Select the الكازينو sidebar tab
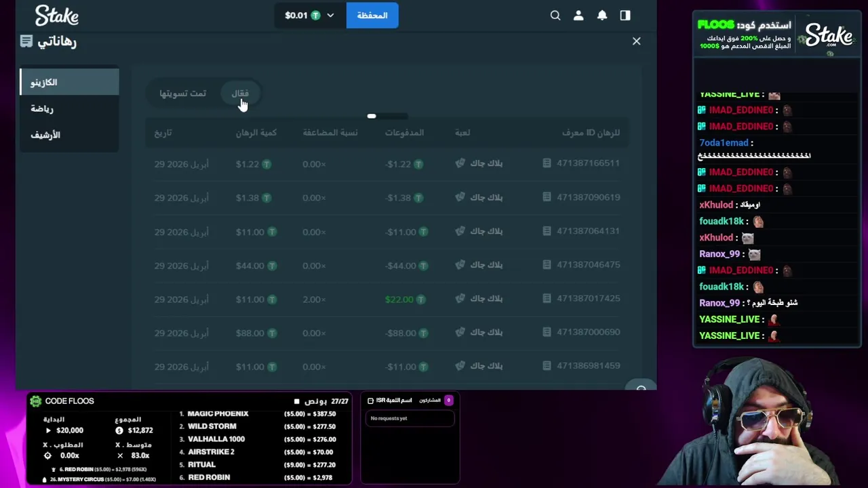Screen dimensions: 868x488 (70, 82)
